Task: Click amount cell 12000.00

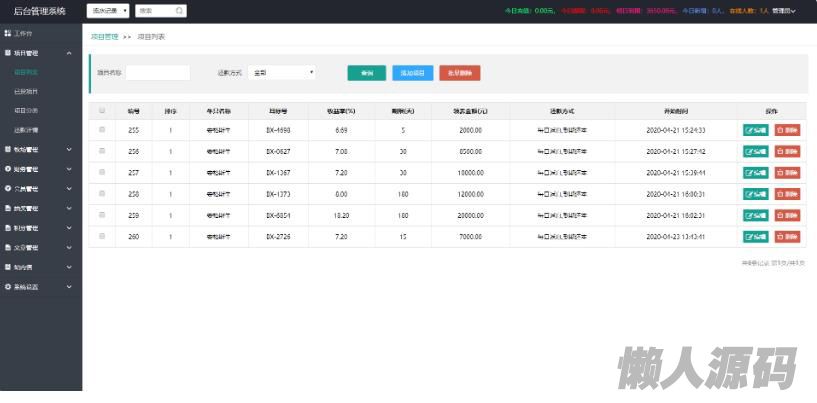Action: [471, 194]
